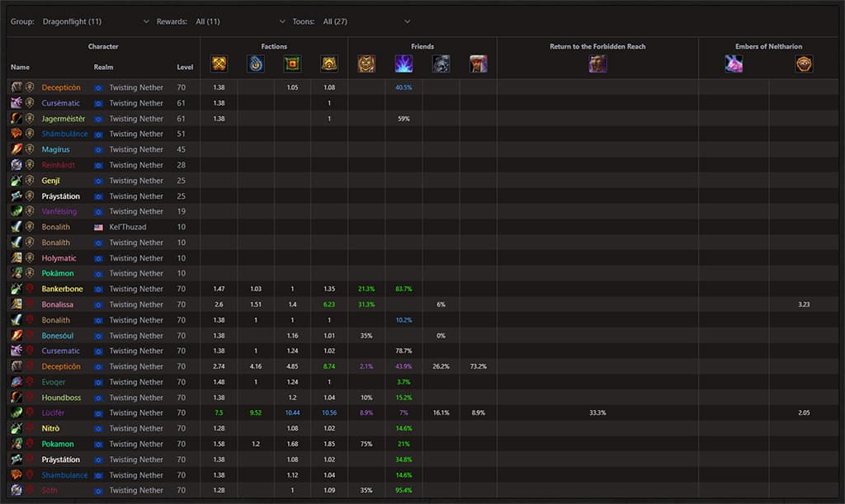This screenshot has height=504, width=845.
Task: Select the Friends column header
Action: pyautogui.click(x=422, y=46)
